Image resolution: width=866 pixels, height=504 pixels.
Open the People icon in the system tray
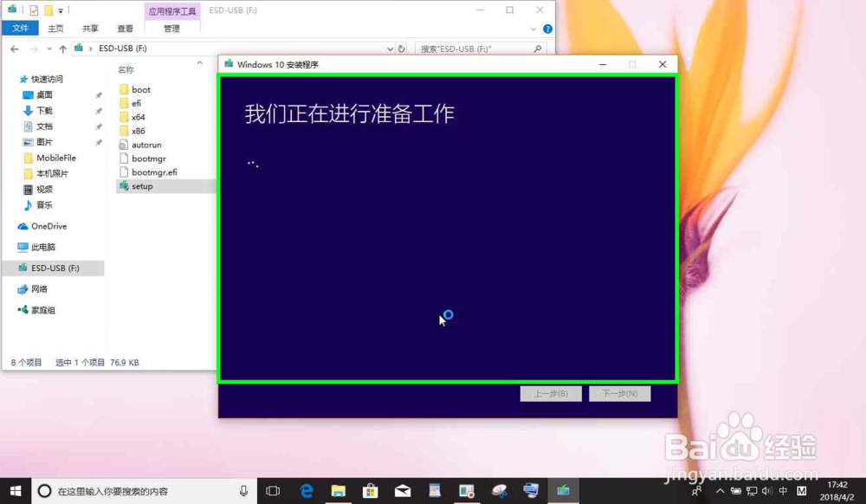point(695,491)
